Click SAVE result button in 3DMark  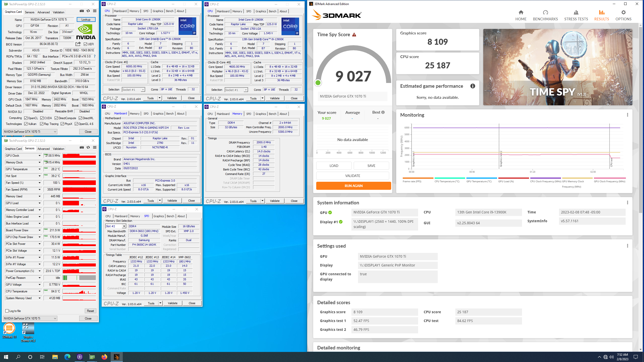(x=371, y=166)
